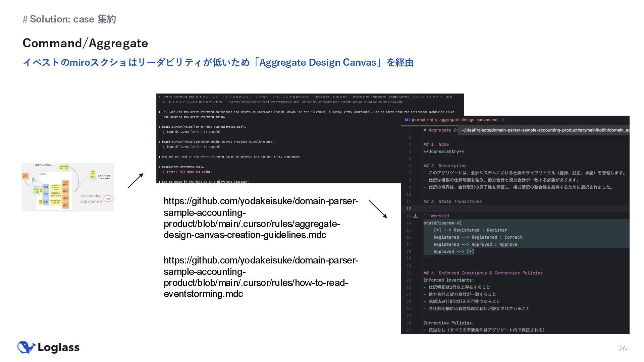Click the Markdown file icon on the tab

(x=407, y=120)
